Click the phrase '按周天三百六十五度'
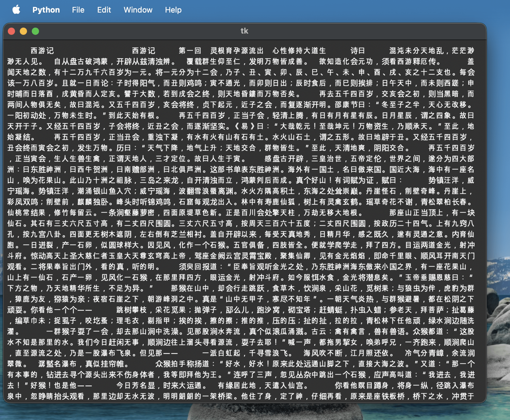Viewport: 510px width, 420px height. point(276,224)
